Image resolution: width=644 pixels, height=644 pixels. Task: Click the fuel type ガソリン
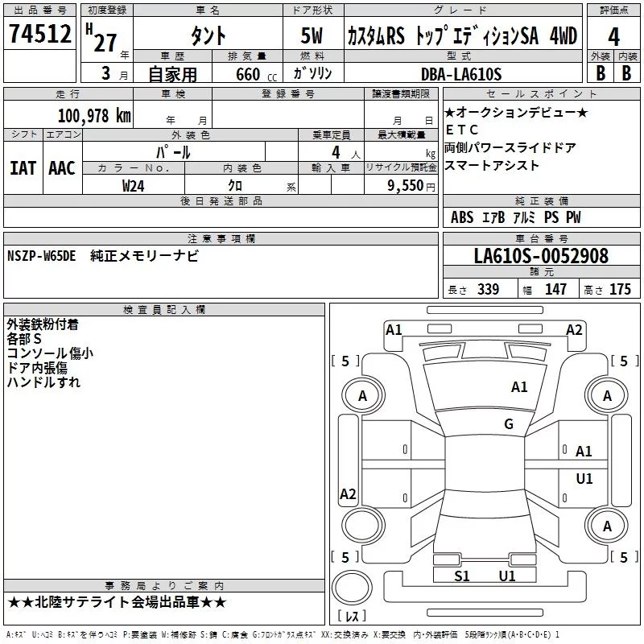(x=312, y=73)
